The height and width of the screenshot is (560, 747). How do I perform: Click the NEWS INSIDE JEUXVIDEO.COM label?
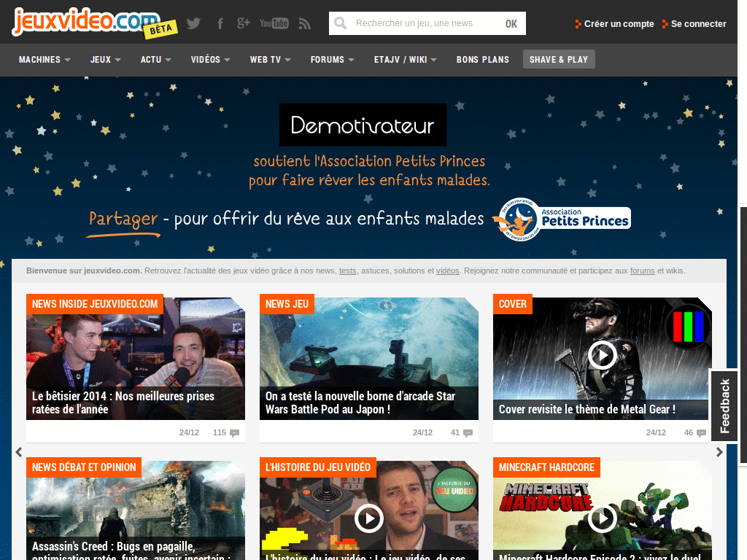coord(95,304)
